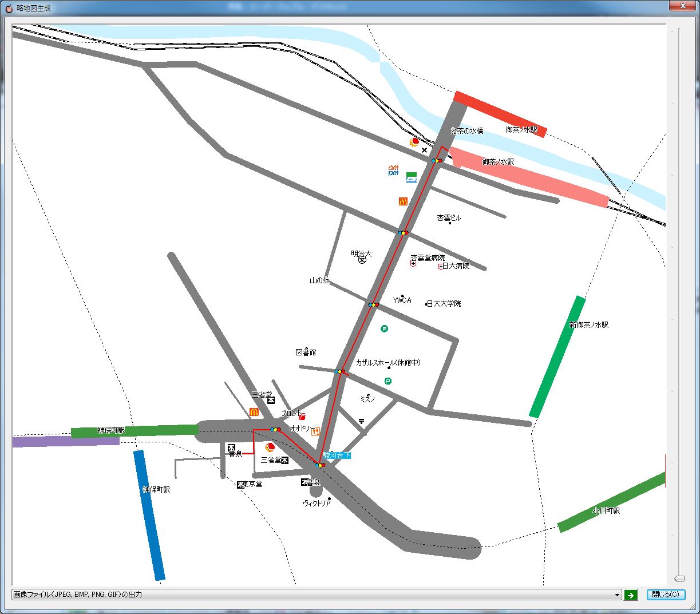
Task: Click the bookstore icon left of lower 書泉
Action: pos(304,482)
